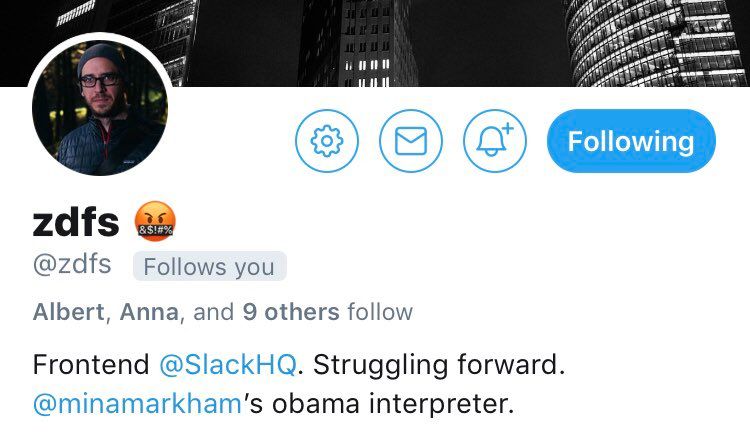Screen dimensions: 750x434
Task: Click the word Frontend in the bio
Action: (x=91, y=365)
